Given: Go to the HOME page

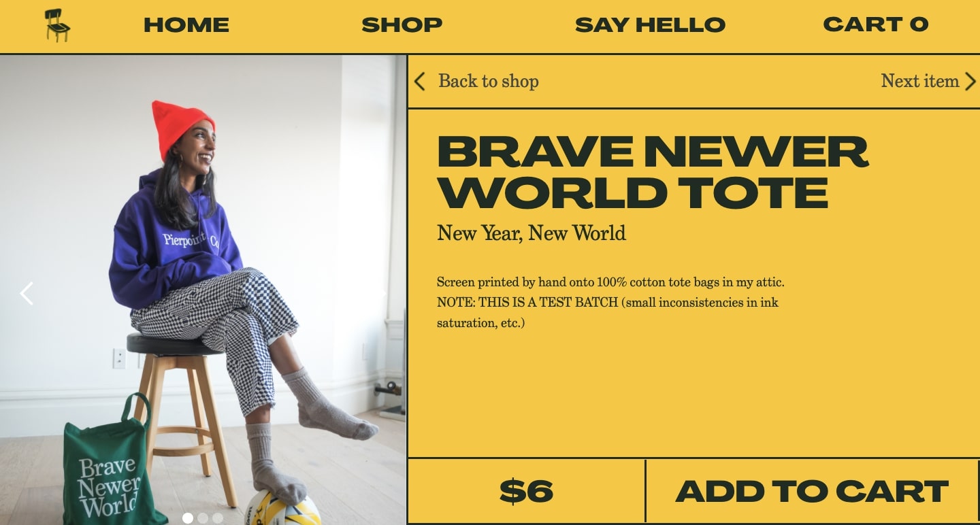Looking at the screenshot, I should (186, 25).
